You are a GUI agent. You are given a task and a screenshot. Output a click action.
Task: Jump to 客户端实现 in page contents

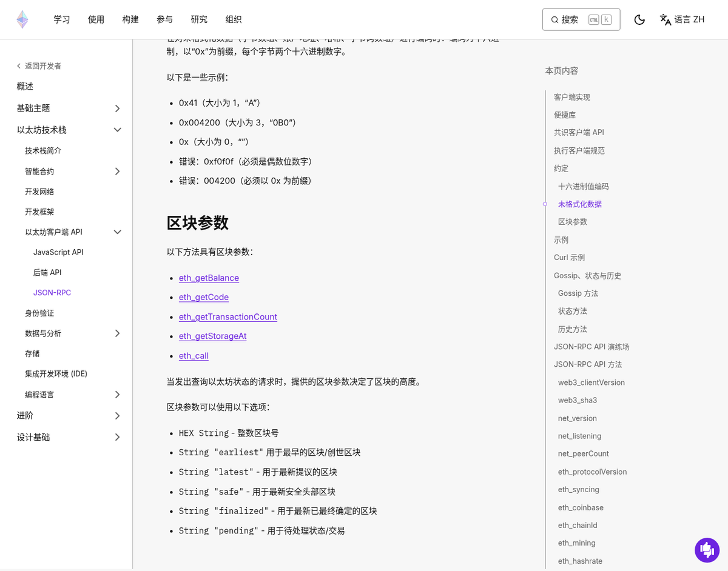tap(572, 97)
